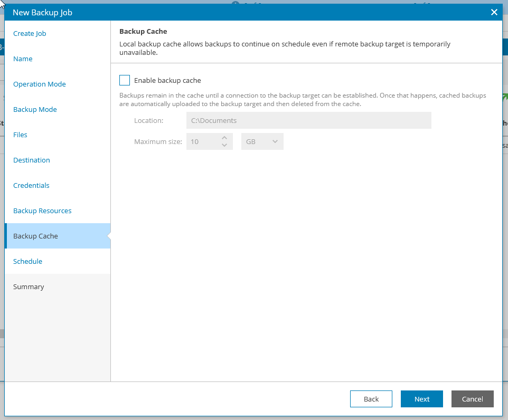Screen dimensions: 508x420
Task: Increase Maximum size using up stepper arrow
Action: click(x=224, y=138)
